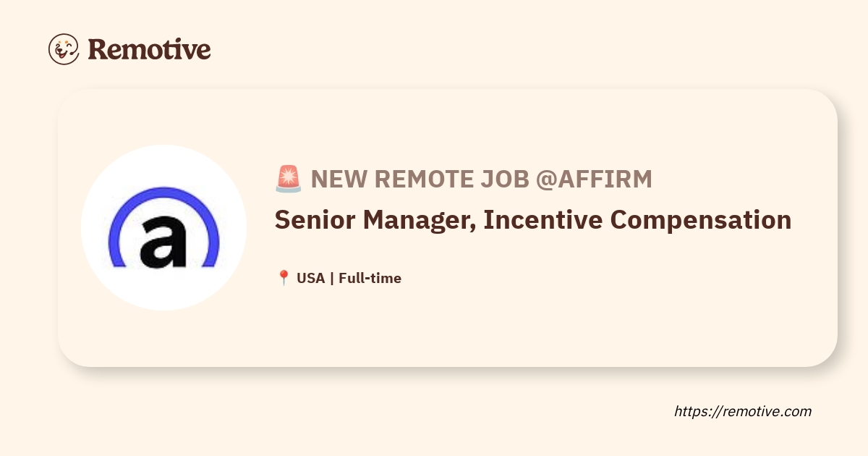Viewport: 868px width, 456px height.
Task: Click the red siren emoji
Action: click(288, 179)
